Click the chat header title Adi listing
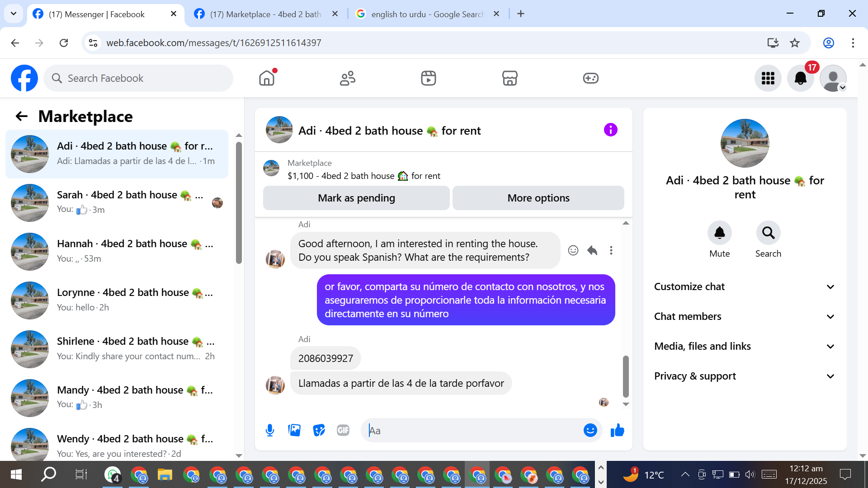Image resolution: width=868 pixels, height=488 pixels. tap(390, 131)
